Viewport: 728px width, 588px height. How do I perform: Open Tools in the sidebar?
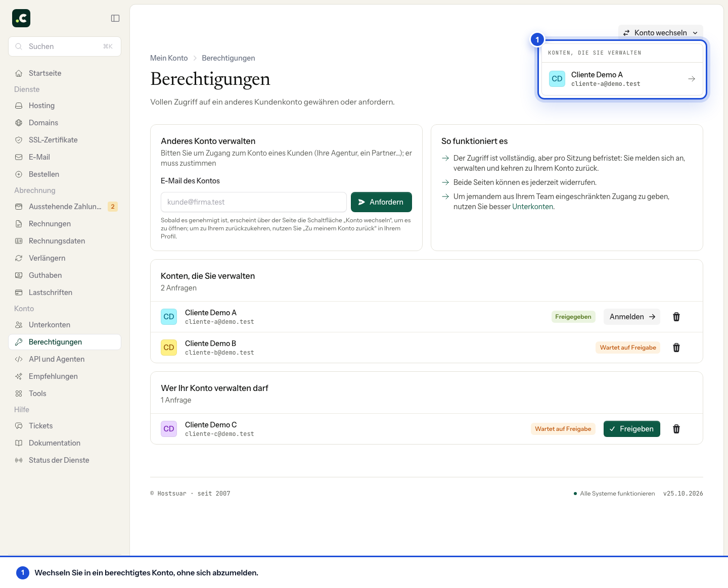(x=65, y=394)
